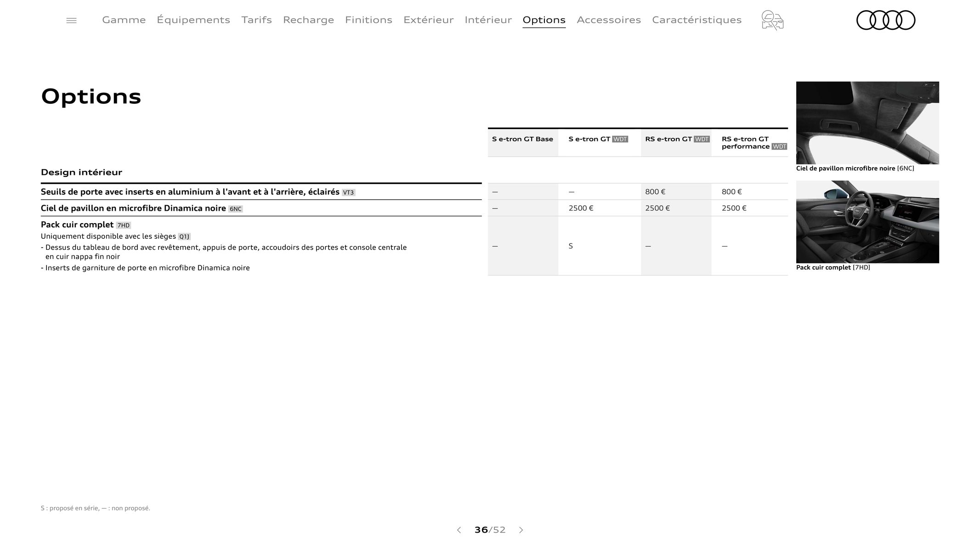Open the Ciel de pavillon microfibre image

tap(867, 123)
